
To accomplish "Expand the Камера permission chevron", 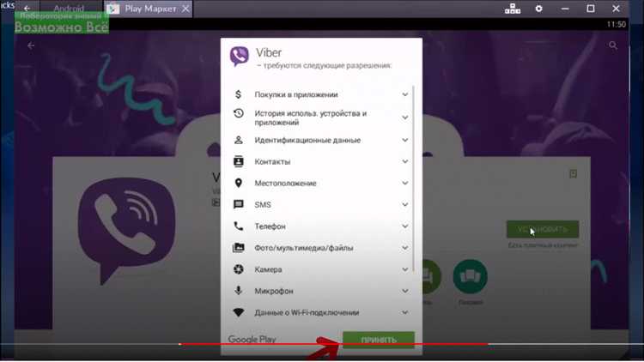I will point(405,269).
